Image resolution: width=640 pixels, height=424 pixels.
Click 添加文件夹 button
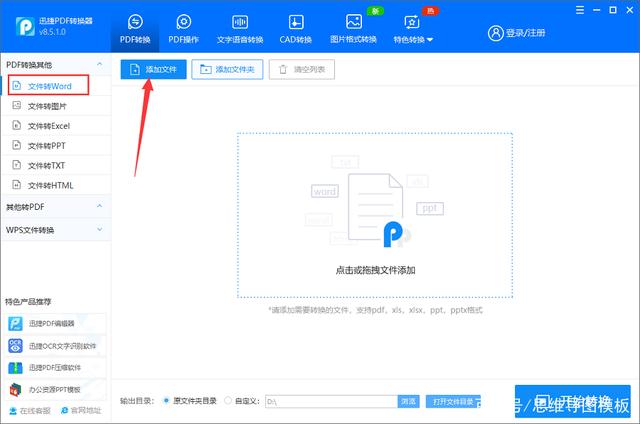(227, 69)
